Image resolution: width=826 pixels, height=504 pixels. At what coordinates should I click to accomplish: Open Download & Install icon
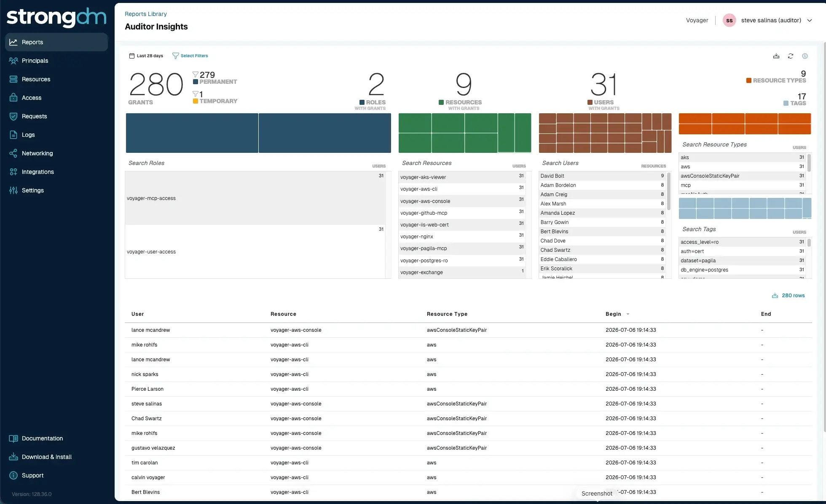click(x=13, y=457)
